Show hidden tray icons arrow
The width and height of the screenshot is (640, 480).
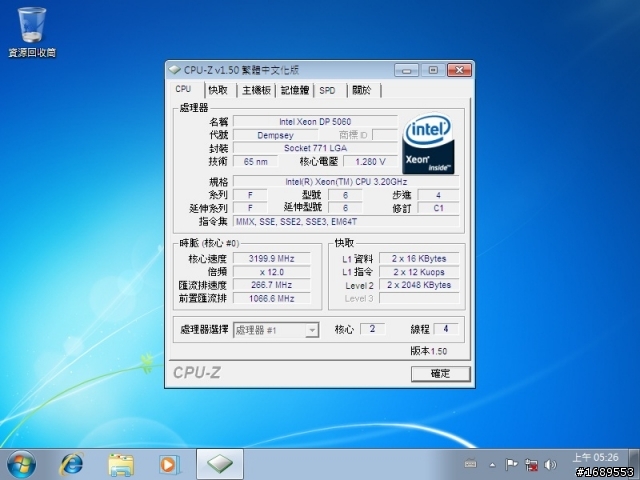click(x=492, y=464)
